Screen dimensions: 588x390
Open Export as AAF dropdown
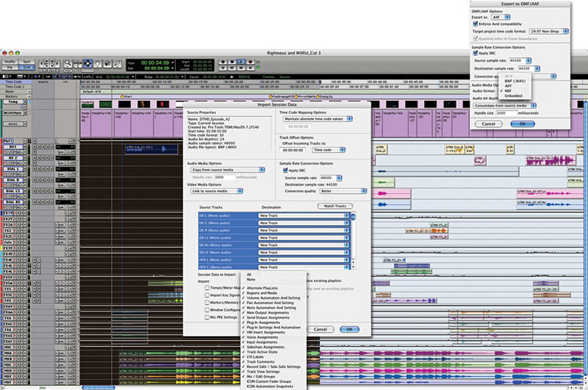pos(501,17)
